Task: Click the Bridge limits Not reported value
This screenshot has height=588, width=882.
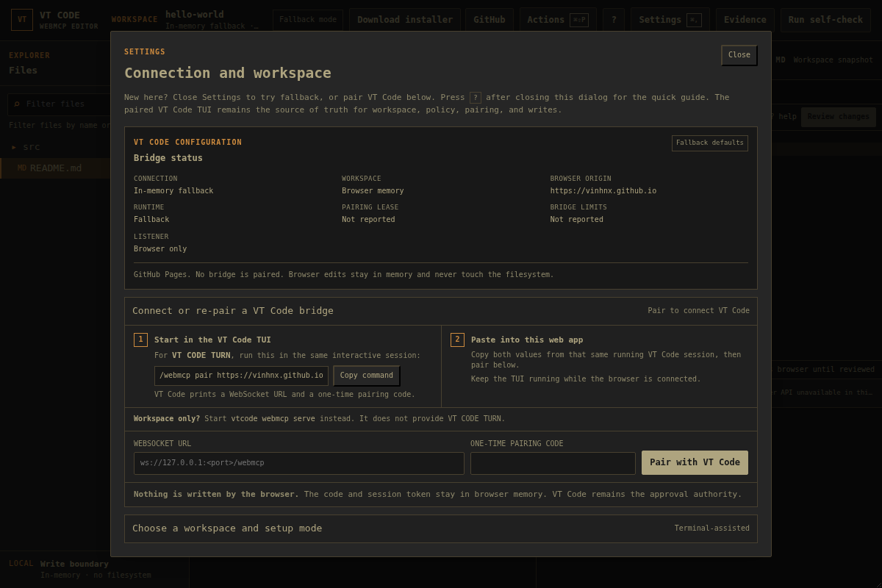Action: tap(577, 220)
